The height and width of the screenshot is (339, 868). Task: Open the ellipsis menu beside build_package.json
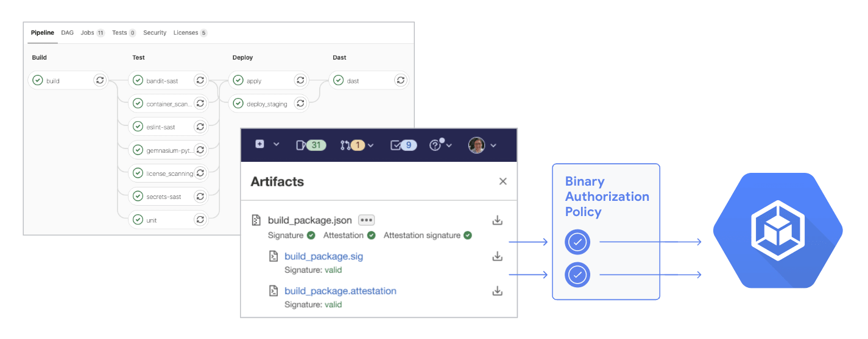[x=366, y=220]
